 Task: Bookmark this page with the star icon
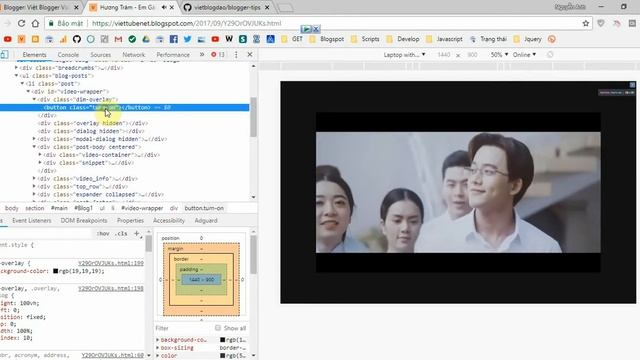(586, 23)
